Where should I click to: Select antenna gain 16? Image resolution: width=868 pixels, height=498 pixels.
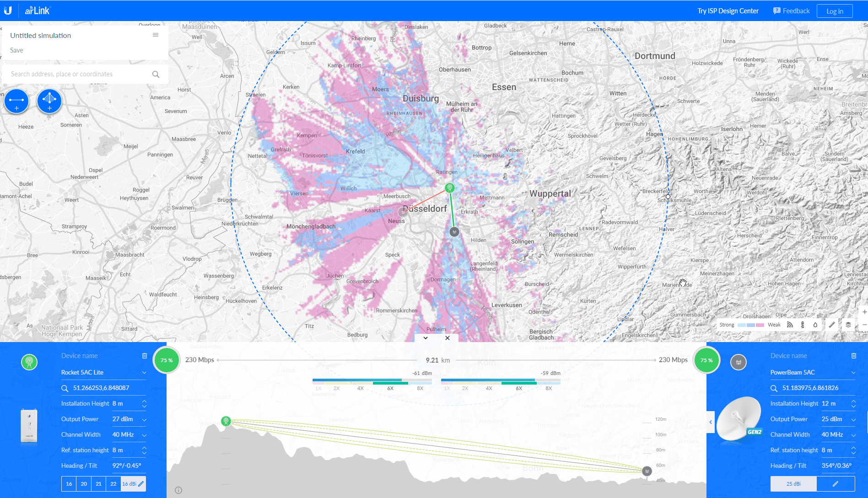[x=69, y=484]
